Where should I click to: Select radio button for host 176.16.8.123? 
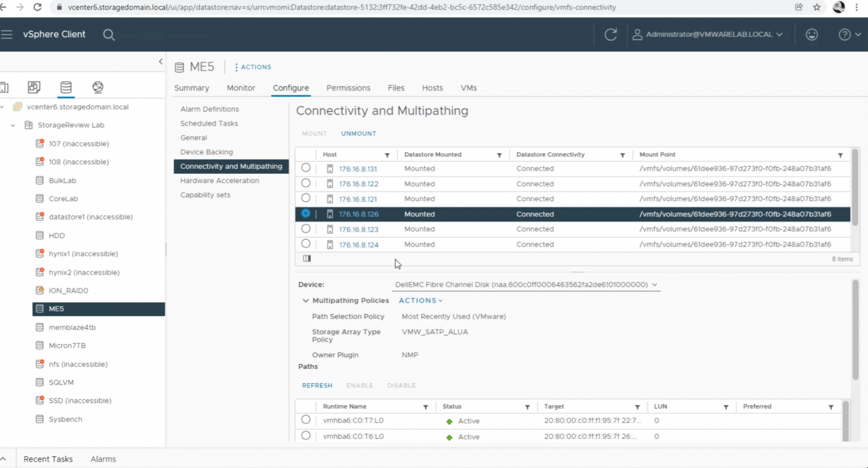(306, 229)
